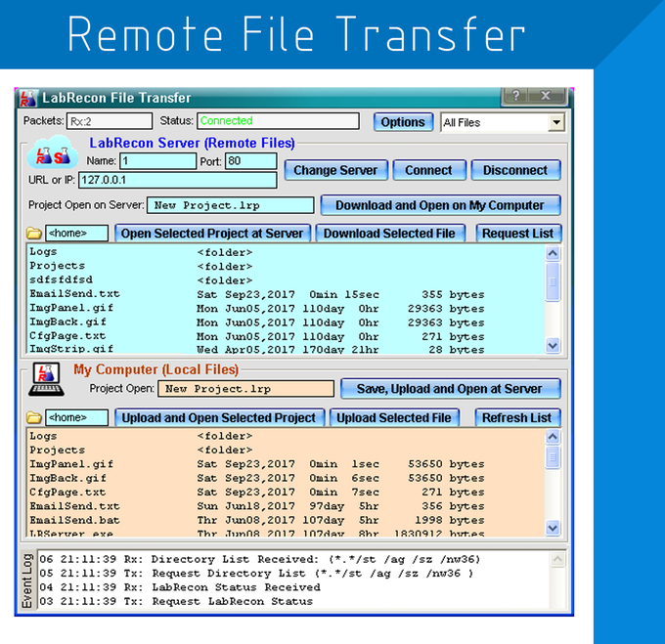Image resolution: width=665 pixels, height=644 pixels.
Task: Select the sdfsfdfsd folder row
Action: (x=286, y=280)
